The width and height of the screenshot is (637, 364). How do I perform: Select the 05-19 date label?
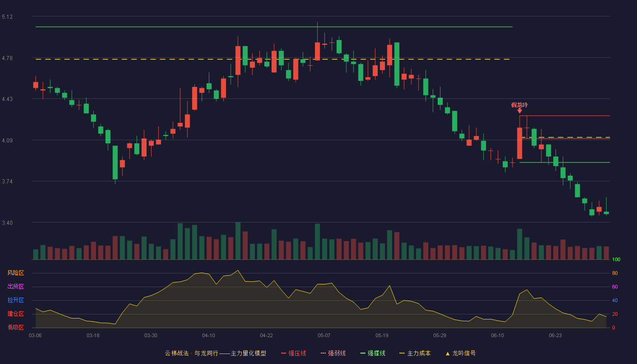click(x=382, y=335)
